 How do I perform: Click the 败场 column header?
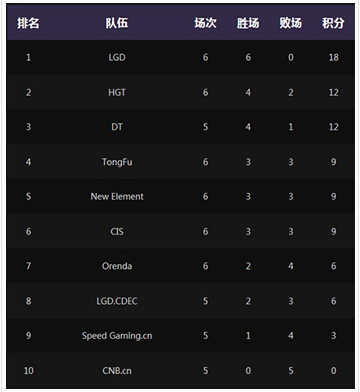pos(291,23)
